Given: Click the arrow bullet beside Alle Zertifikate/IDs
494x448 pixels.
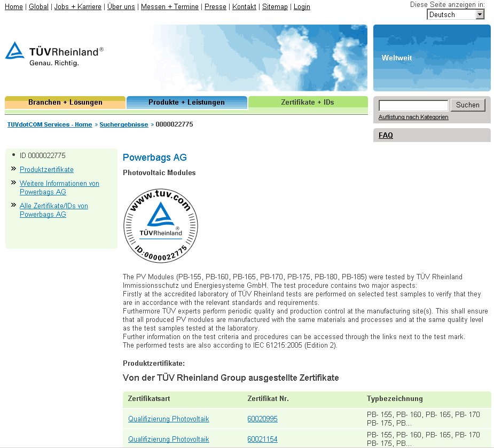Looking at the screenshot, I should click(13, 205).
